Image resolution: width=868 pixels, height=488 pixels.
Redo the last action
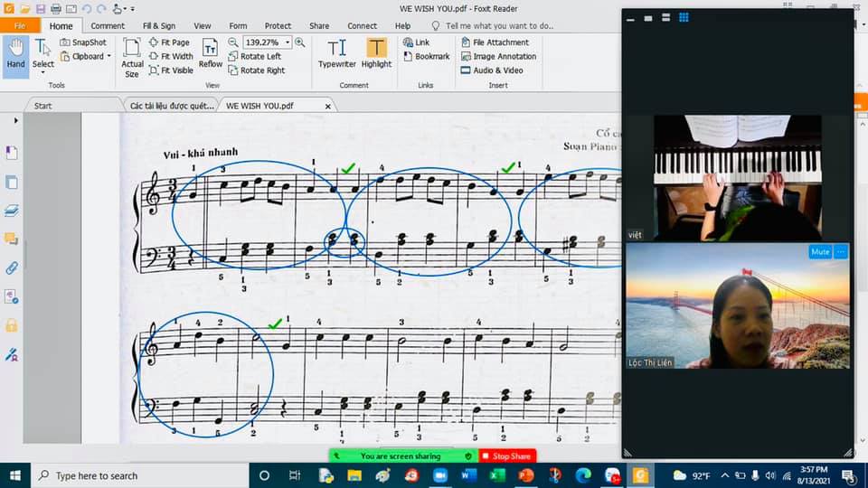101,9
